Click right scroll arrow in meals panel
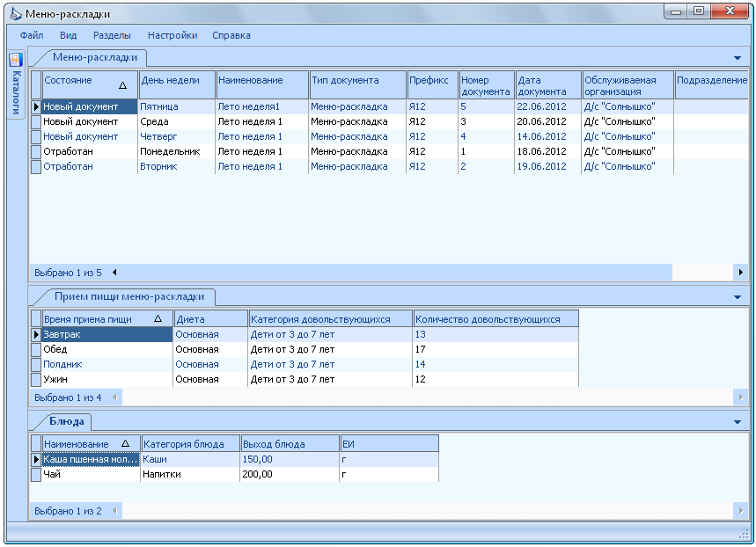756x547 pixels. click(741, 397)
